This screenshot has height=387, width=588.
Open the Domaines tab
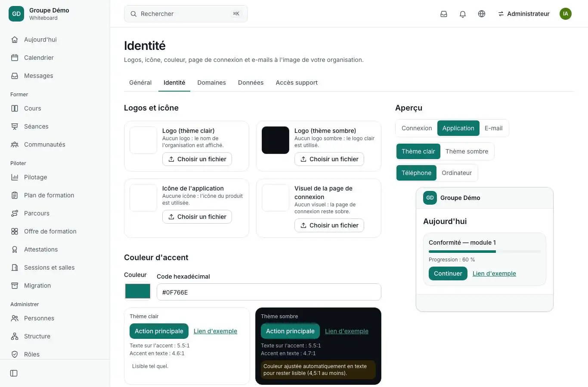211,83
